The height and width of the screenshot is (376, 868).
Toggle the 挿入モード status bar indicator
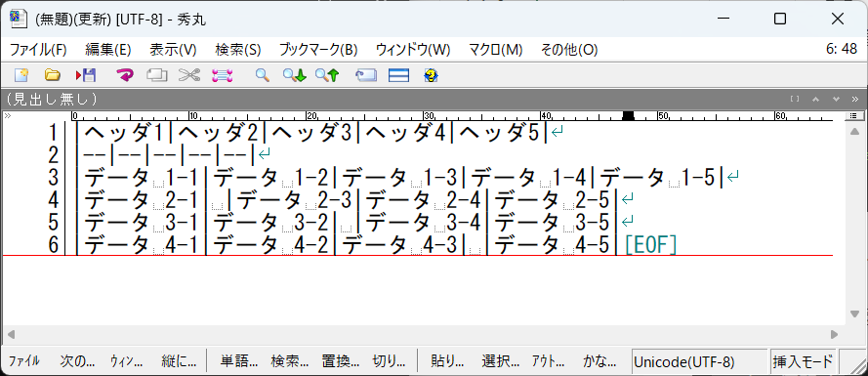point(803,362)
